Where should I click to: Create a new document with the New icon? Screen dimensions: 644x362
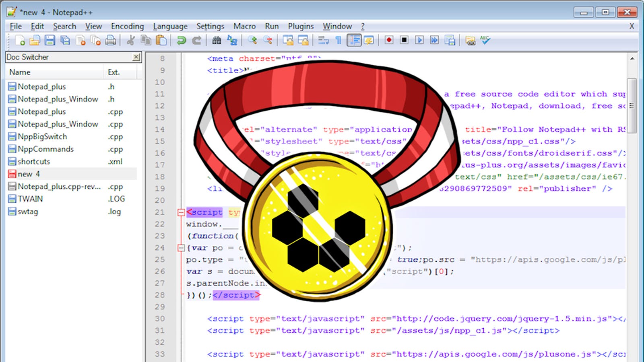20,40
